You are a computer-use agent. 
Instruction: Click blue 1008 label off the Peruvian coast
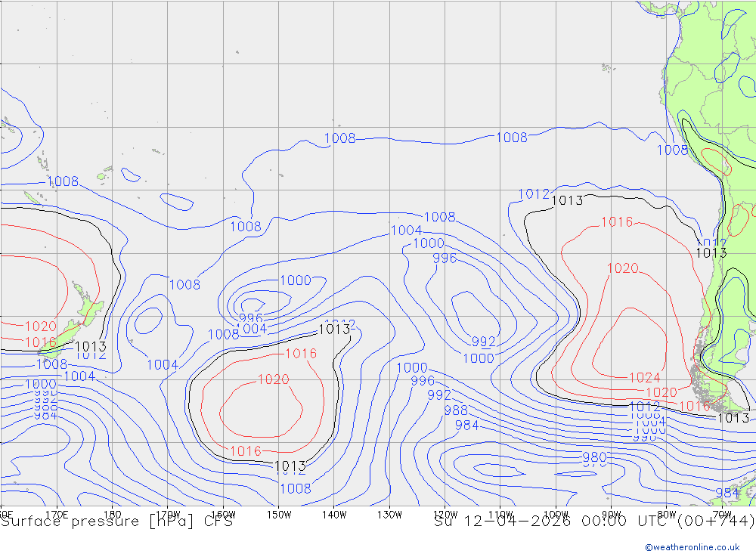click(673, 150)
